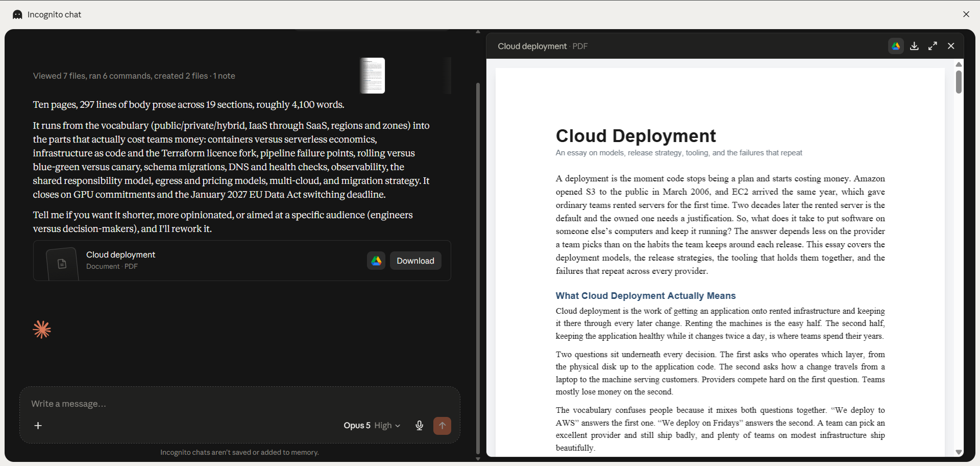
Task: Click the microphone voice input icon
Action: 420,426
